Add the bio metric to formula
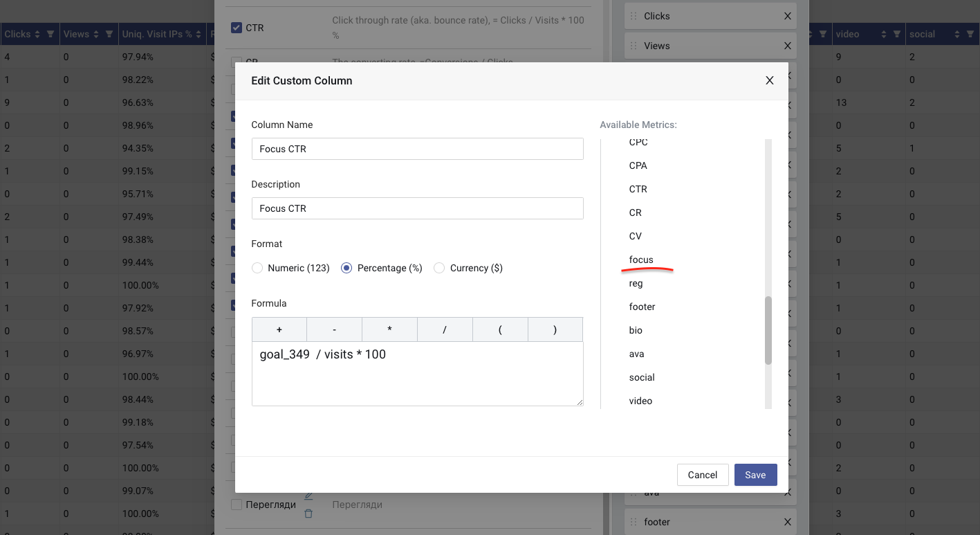 pos(636,330)
